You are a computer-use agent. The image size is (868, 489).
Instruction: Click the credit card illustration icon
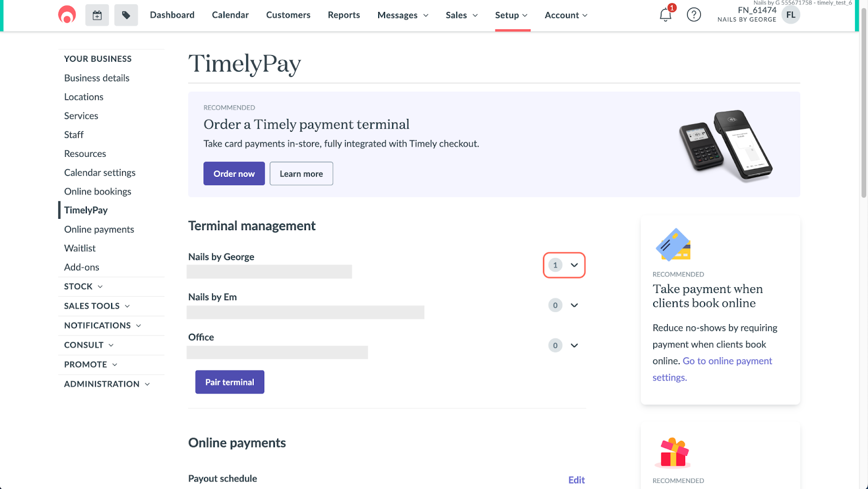[x=673, y=245]
